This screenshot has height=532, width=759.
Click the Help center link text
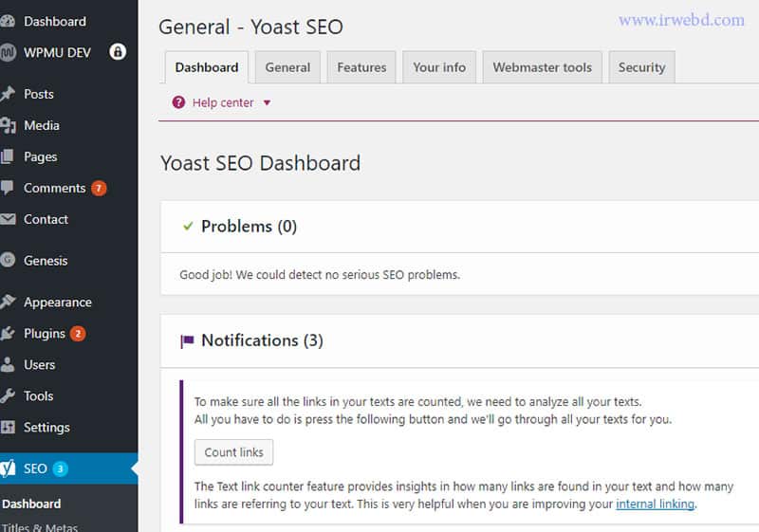pyautogui.click(x=223, y=102)
